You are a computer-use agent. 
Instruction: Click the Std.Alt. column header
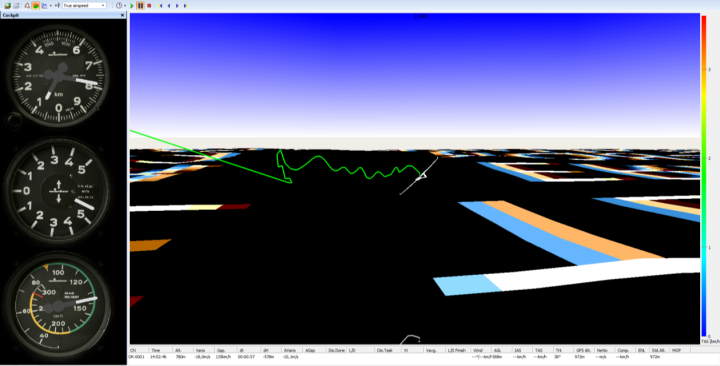[659, 350]
